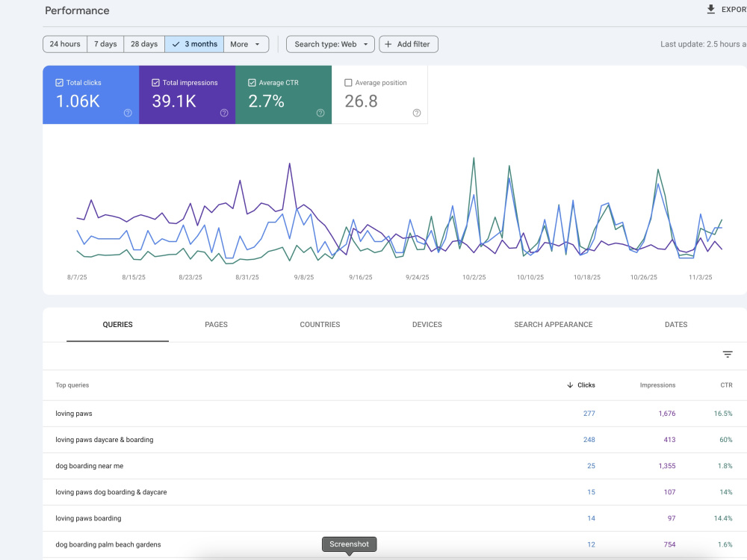
Task: Switch to the Queries tab
Action: tap(118, 325)
